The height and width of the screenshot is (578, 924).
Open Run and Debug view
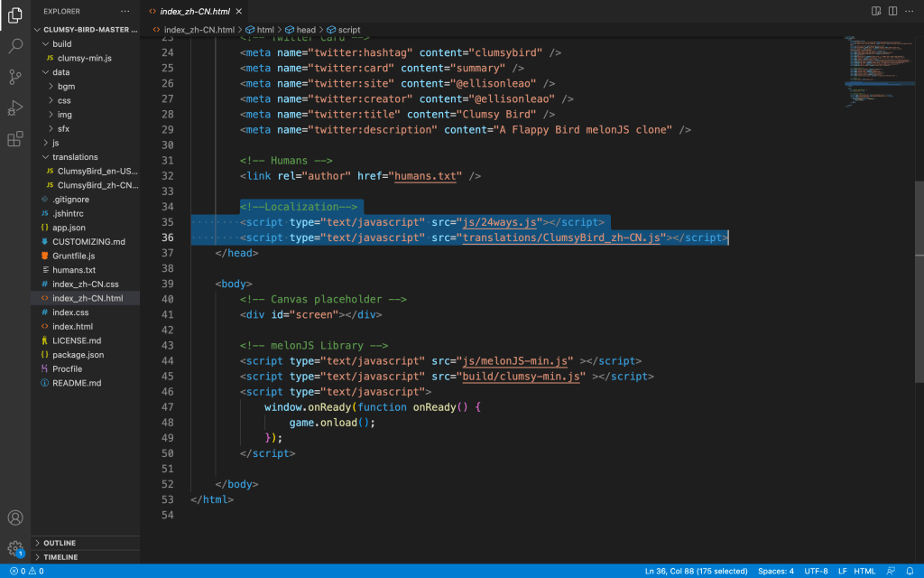[15, 108]
